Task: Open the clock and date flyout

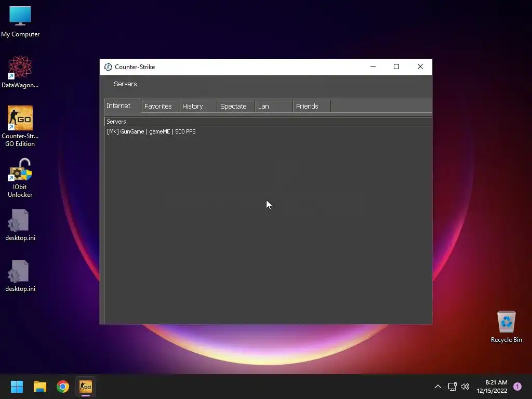Action: (x=492, y=387)
